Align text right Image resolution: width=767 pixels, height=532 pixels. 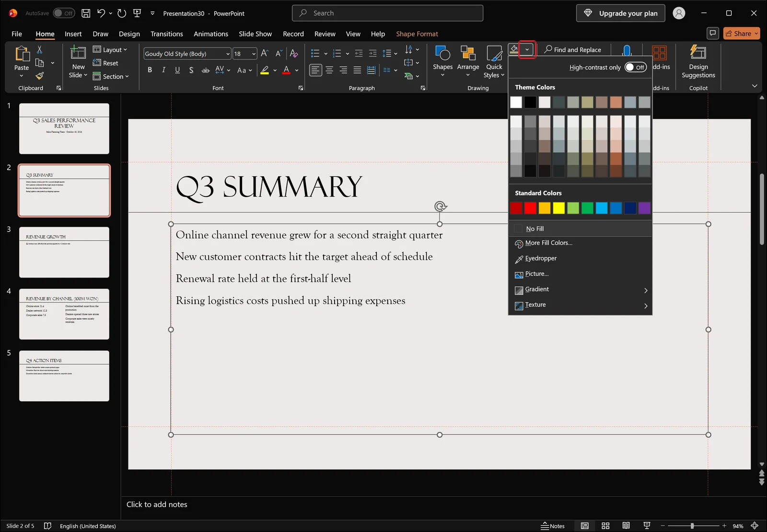click(343, 70)
